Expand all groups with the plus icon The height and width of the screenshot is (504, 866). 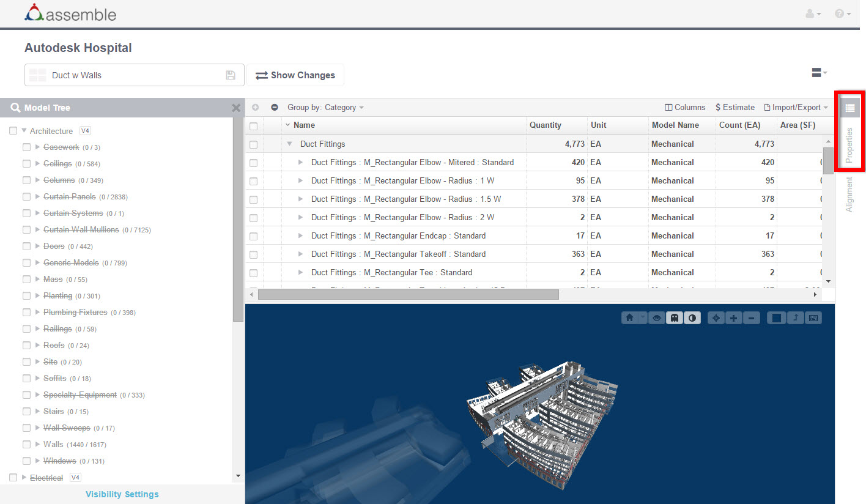[x=255, y=107]
